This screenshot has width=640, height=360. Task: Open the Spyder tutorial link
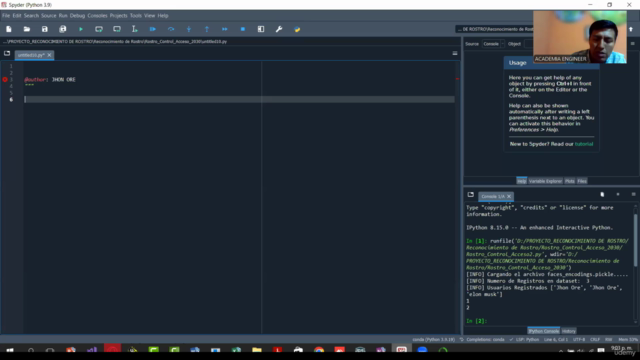(x=584, y=144)
